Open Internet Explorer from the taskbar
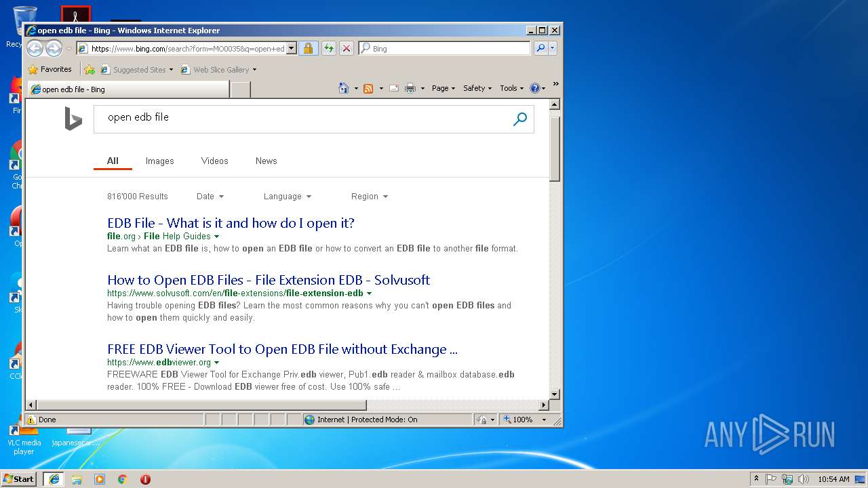Screen dimensions: 868x488 [x=54, y=479]
